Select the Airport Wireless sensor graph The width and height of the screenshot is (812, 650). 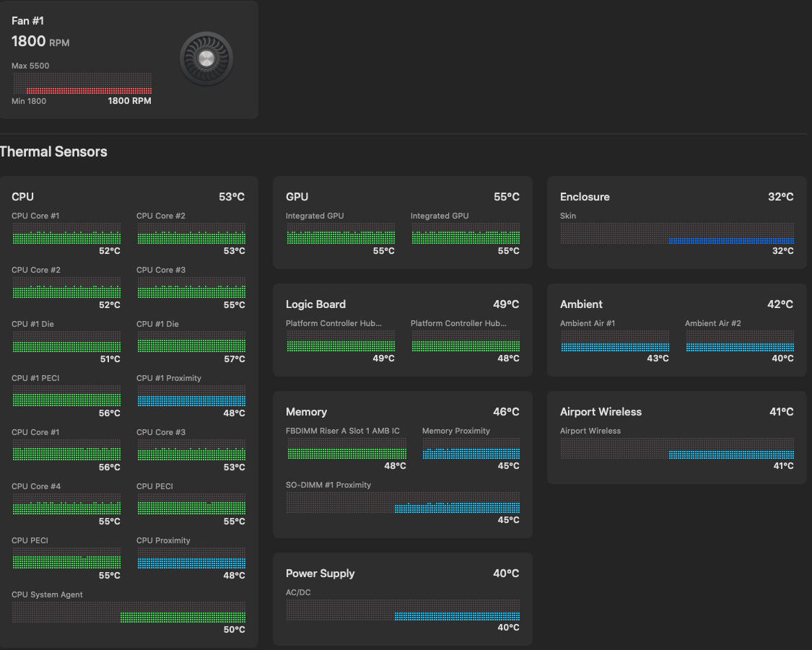pyautogui.click(x=677, y=449)
